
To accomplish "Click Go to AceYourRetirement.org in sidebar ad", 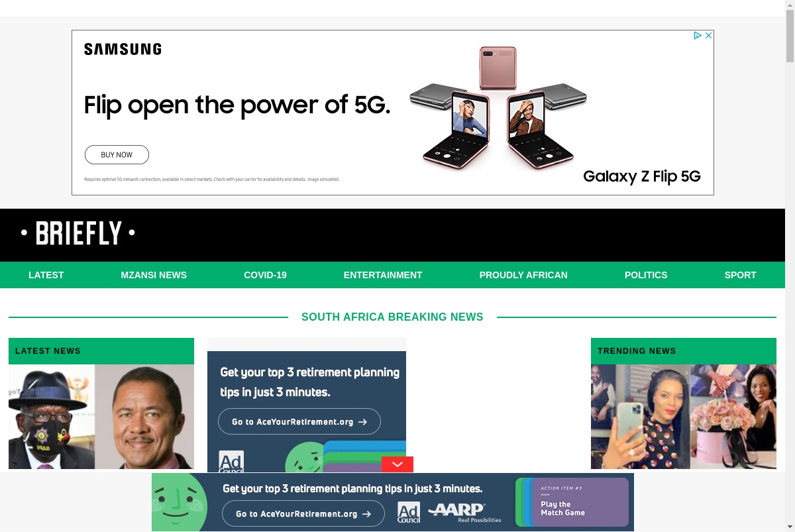I will [299, 421].
